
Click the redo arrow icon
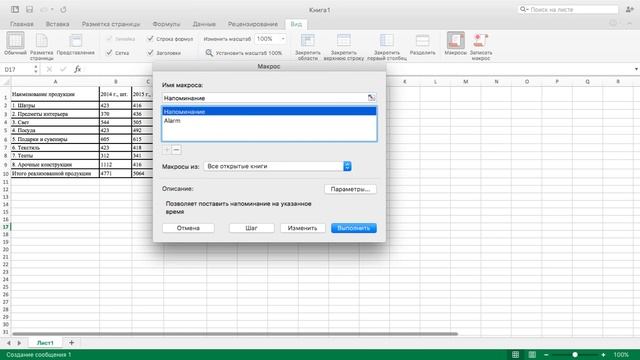63,9
